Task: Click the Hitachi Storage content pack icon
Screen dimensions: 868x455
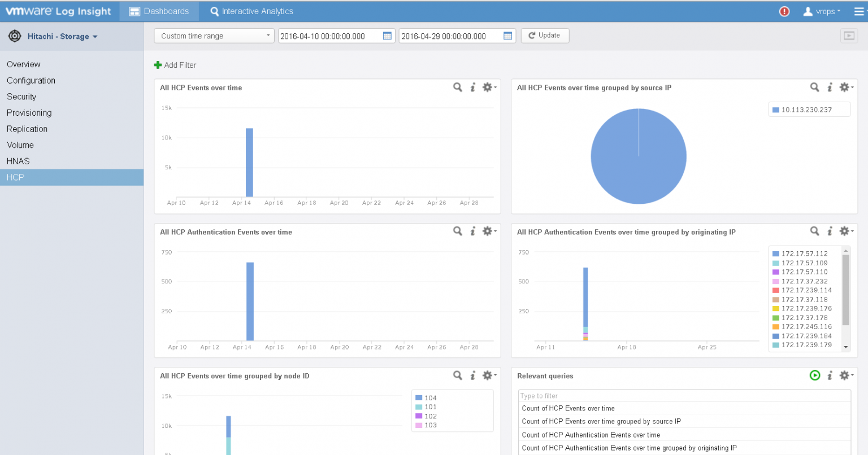Action: [x=15, y=36]
